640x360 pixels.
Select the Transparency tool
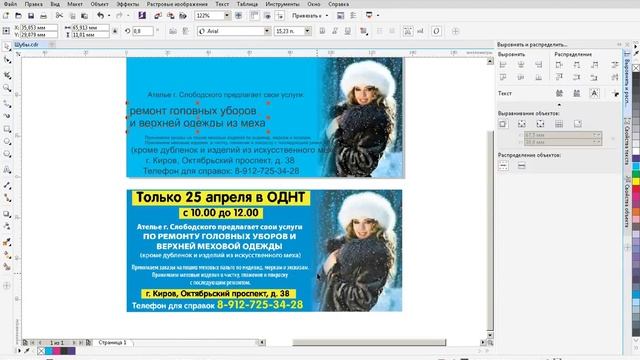(x=7, y=226)
